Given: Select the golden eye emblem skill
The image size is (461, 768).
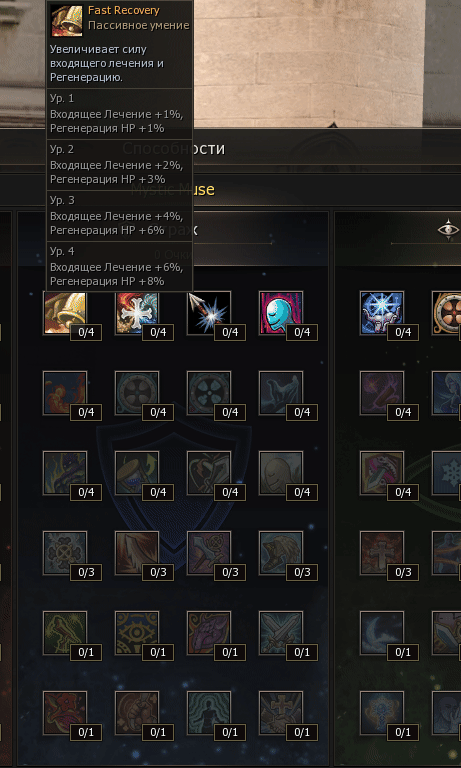Looking at the screenshot, I should coord(137,633).
